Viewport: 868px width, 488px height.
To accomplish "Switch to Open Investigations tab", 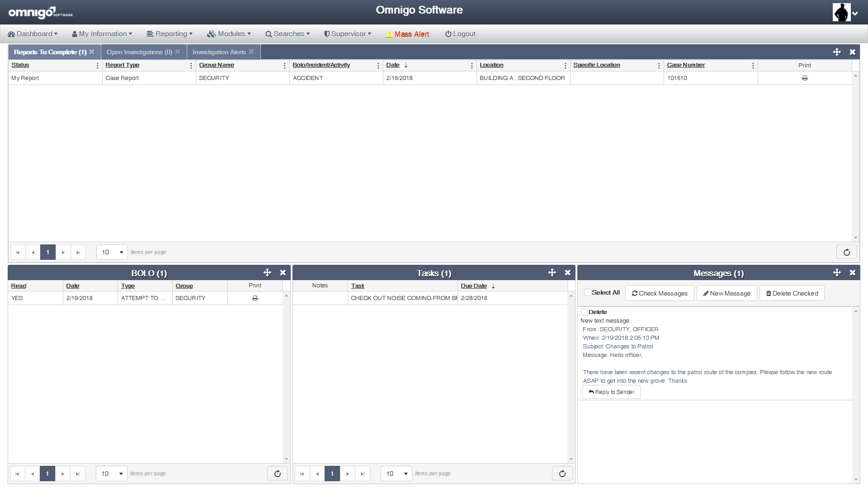I will coord(139,52).
